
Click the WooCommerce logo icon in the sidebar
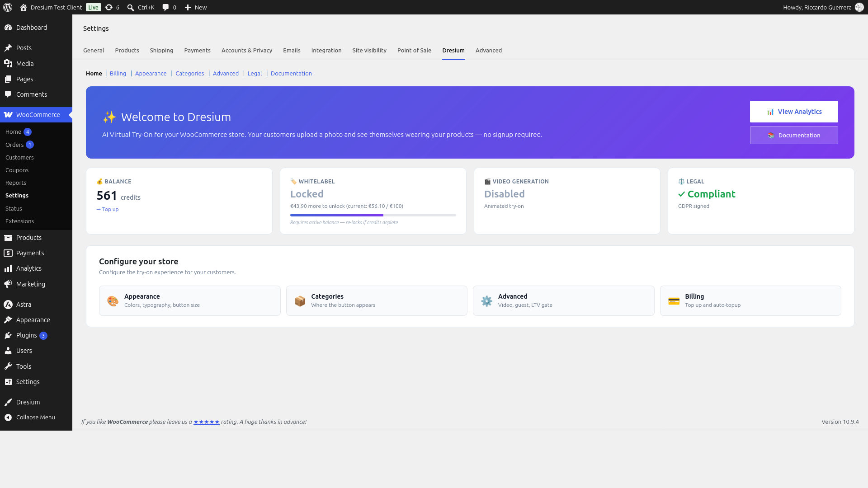pos(8,115)
